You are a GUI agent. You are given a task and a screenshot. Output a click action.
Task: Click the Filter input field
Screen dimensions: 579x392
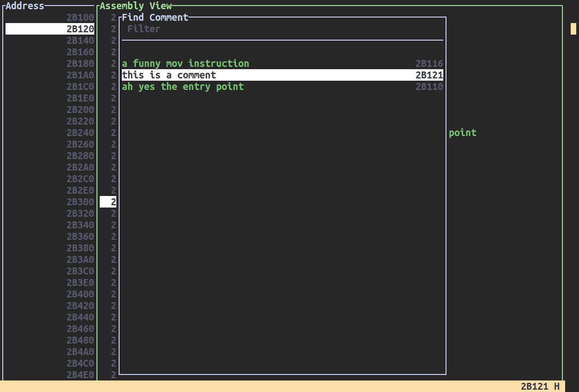click(x=282, y=29)
